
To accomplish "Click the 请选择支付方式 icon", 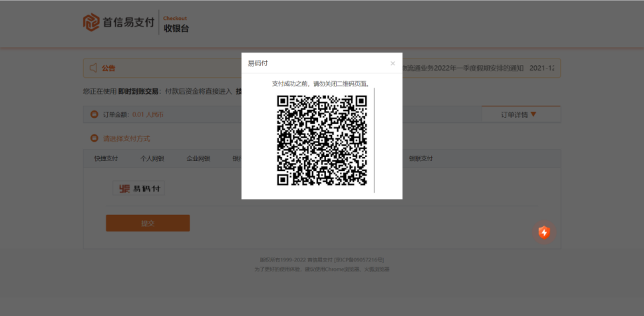I will [94, 138].
